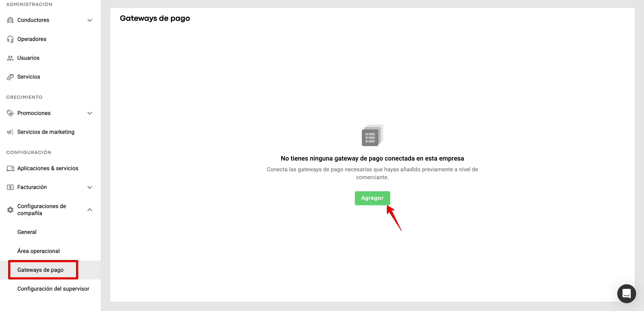This screenshot has width=644, height=311.
Task: Go to Área operacional
Action: [39, 251]
